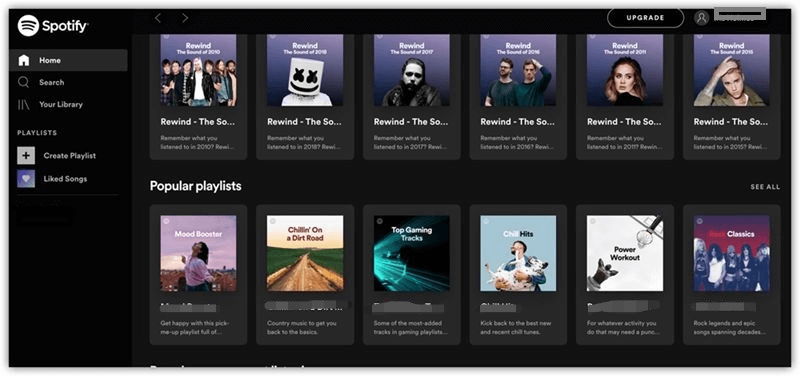
Task: Select Your Library label in sidebar
Action: (x=61, y=104)
